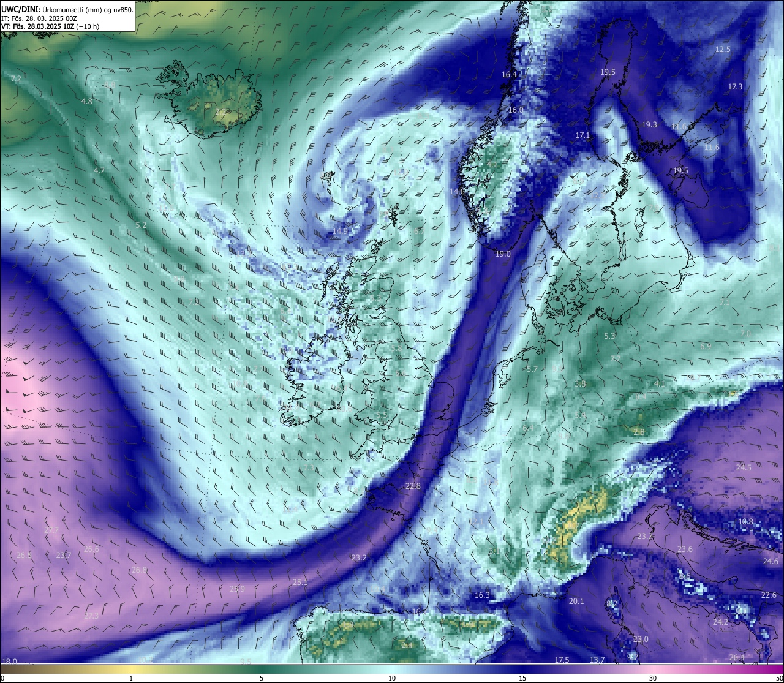Click the 24.2 value label on the map
Image resolution: width=784 pixels, height=683 pixels.
(x=720, y=622)
